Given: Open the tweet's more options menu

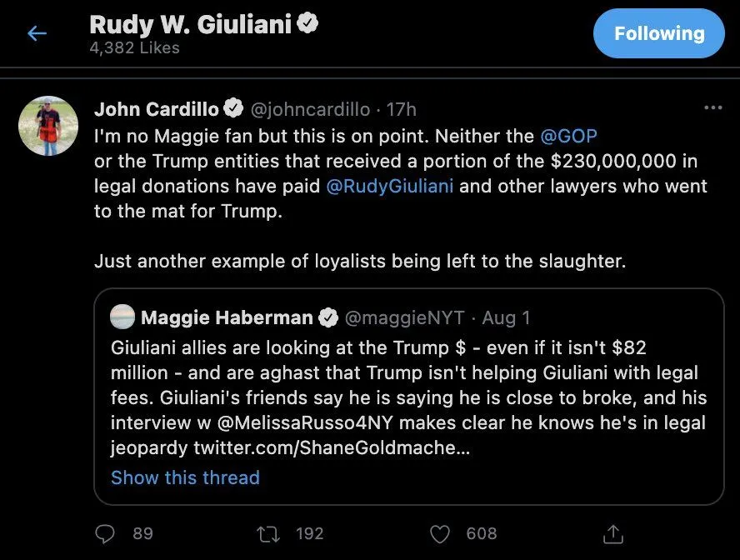Looking at the screenshot, I should pyautogui.click(x=712, y=108).
